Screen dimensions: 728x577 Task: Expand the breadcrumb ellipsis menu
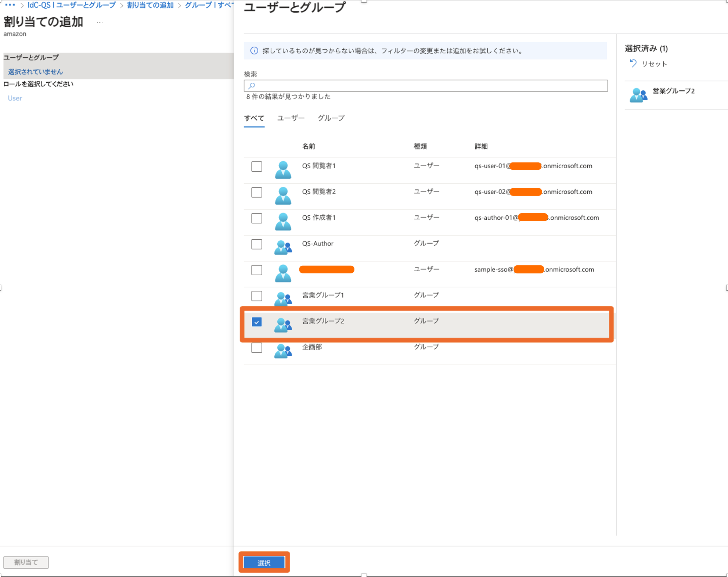click(10, 5)
